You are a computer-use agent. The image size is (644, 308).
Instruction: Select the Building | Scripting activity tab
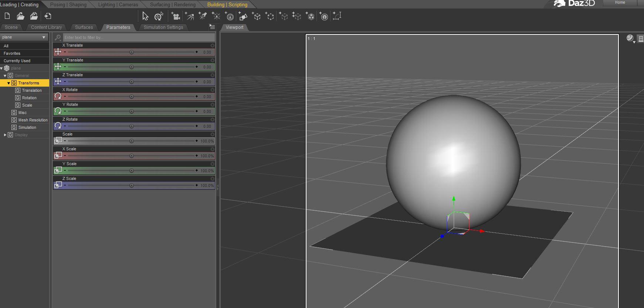(x=227, y=4)
